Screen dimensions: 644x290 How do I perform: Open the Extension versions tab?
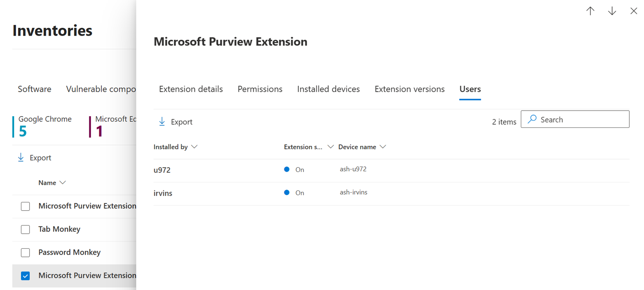(x=410, y=89)
